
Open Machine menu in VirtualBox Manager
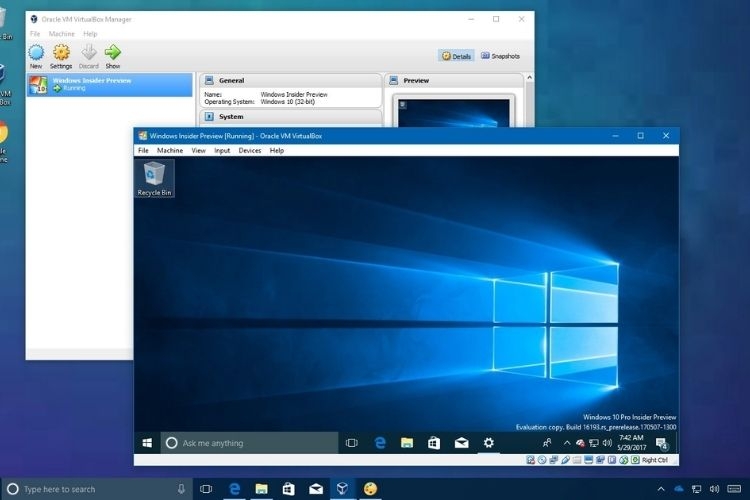(62, 33)
